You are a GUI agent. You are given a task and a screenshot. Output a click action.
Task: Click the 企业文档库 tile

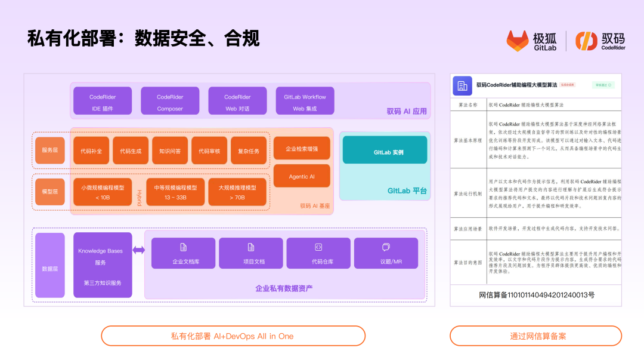point(183,253)
